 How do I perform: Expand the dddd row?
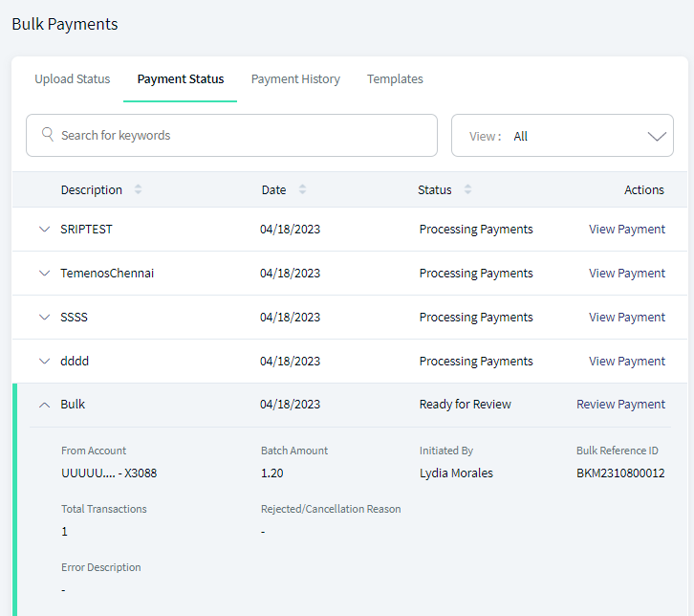[44, 361]
